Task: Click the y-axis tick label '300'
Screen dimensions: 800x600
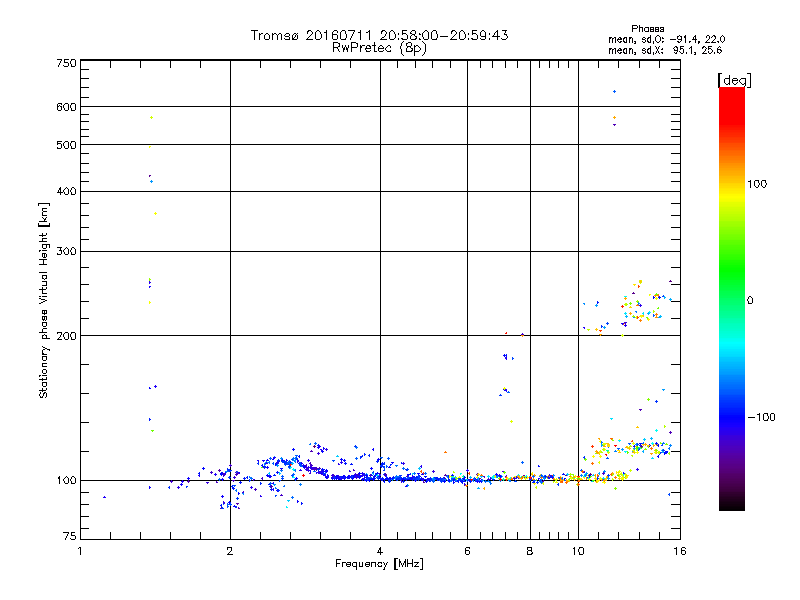Action: coord(67,251)
